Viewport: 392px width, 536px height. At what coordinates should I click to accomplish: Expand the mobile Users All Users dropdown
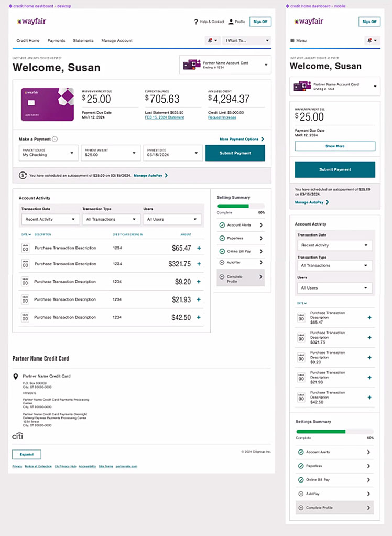click(334, 288)
